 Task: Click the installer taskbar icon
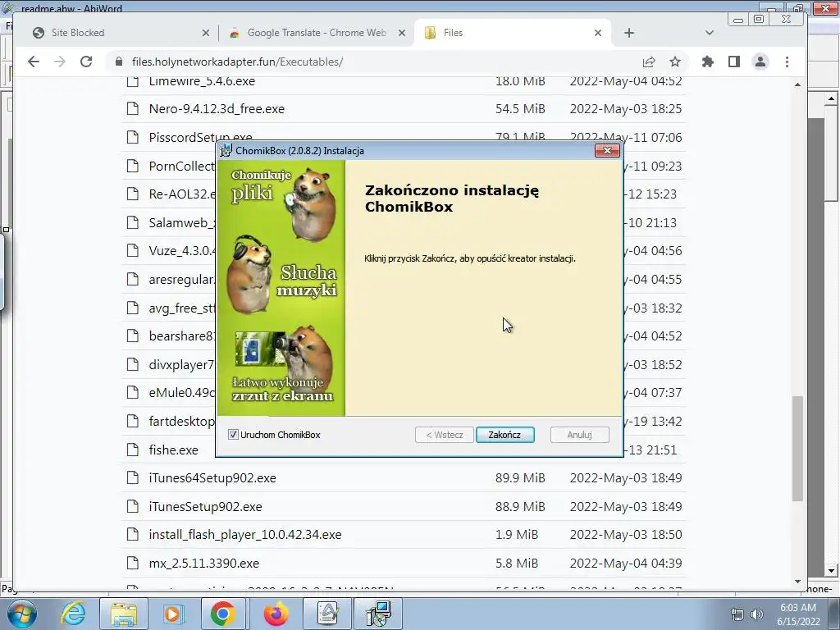[379, 614]
